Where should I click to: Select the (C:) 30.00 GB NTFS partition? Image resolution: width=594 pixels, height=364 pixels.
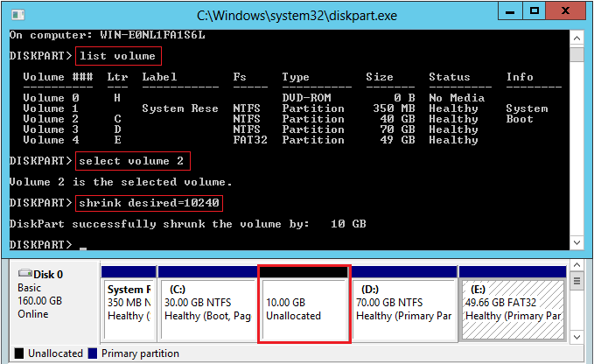pyautogui.click(x=206, y=306)
